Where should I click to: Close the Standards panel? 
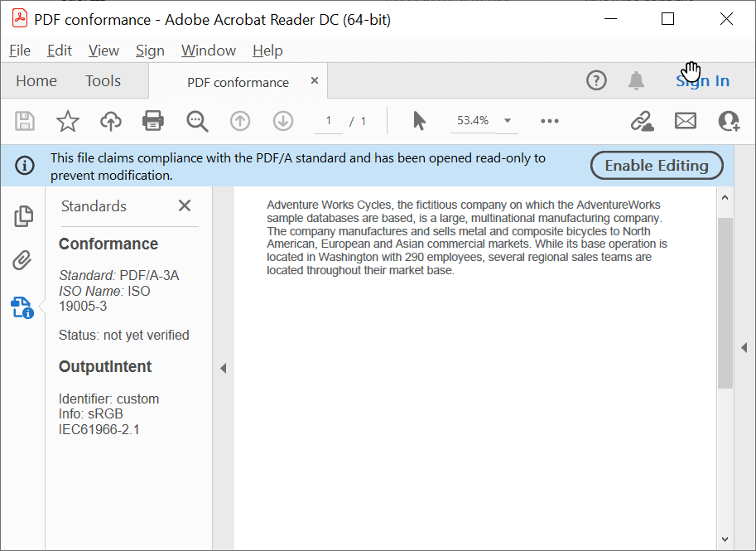[185, 205]
